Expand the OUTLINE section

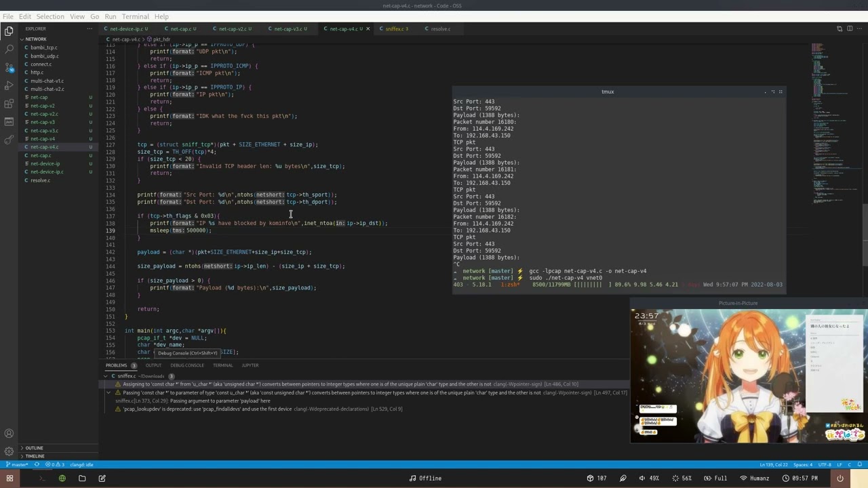(x=34, y=448)
